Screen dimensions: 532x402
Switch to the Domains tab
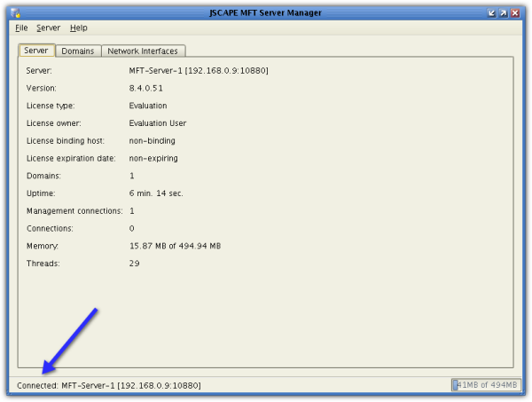point(78,51)
